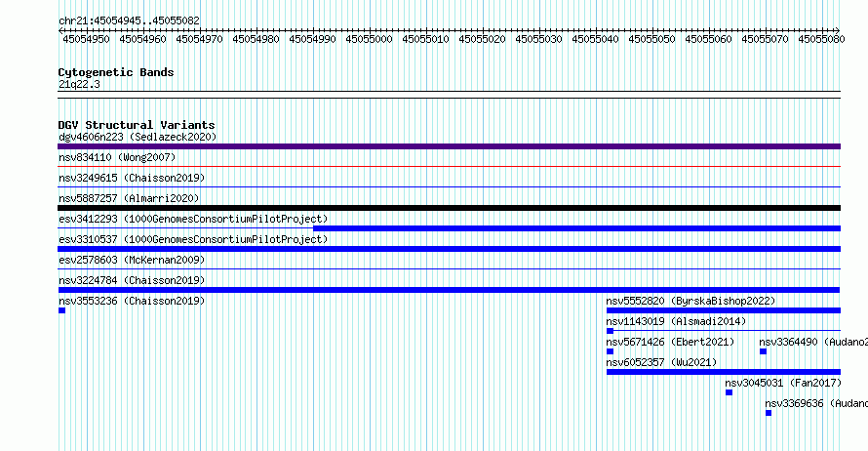Click ruler position 45055040

(x=596, y=39)
